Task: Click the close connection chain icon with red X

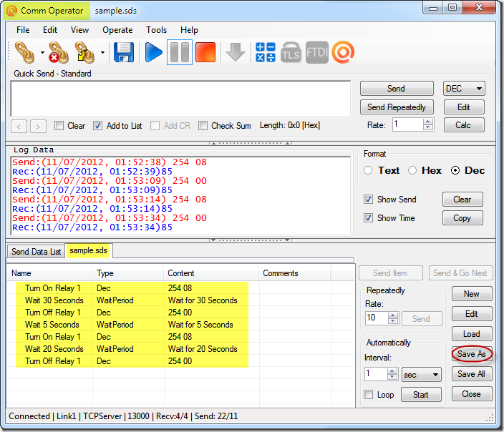Action: point(59,52)
